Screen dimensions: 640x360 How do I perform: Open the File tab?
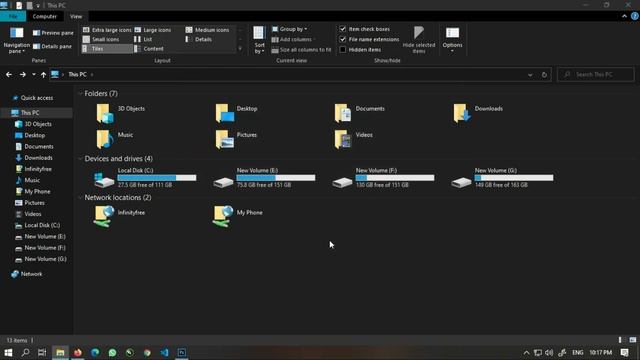coord(13,16)
